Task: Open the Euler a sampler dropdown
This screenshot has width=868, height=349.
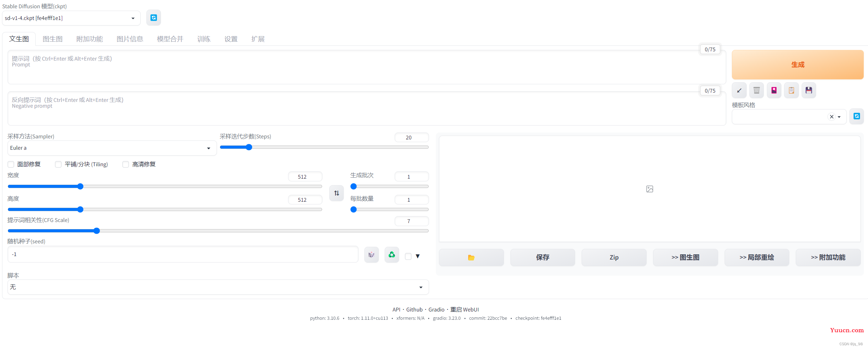Action: [112, 148]
